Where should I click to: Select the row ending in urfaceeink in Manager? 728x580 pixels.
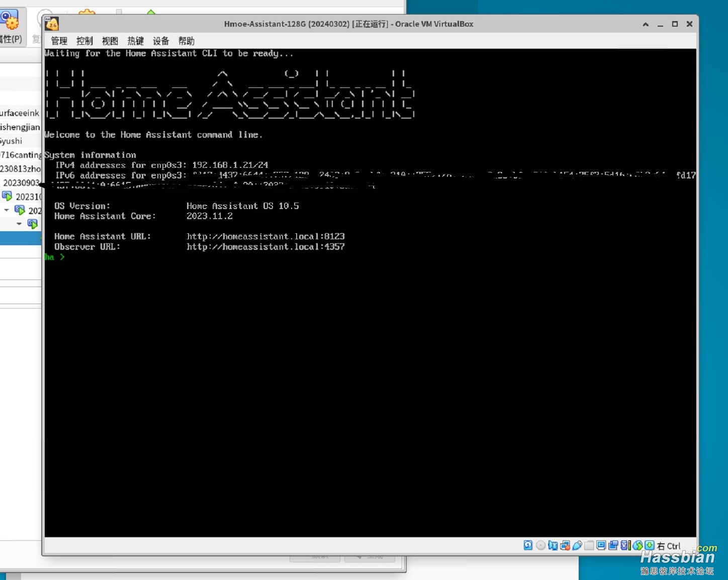coord(20,113)
